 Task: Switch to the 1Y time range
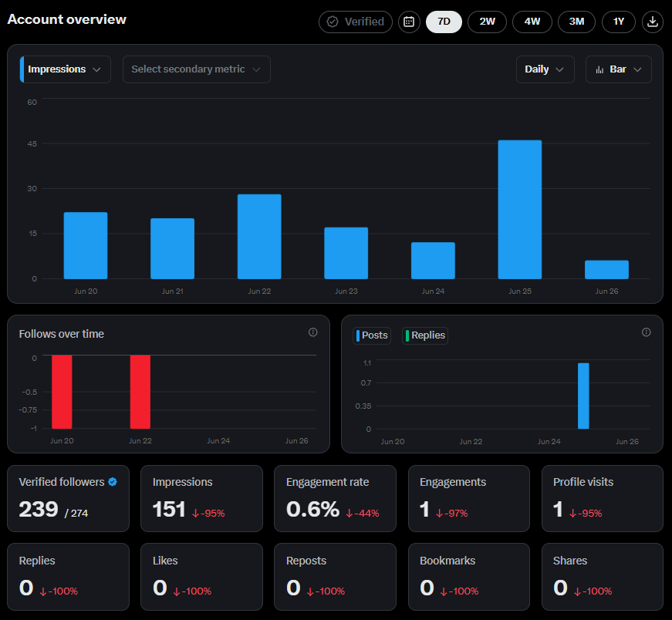click(x=619, y=22)
